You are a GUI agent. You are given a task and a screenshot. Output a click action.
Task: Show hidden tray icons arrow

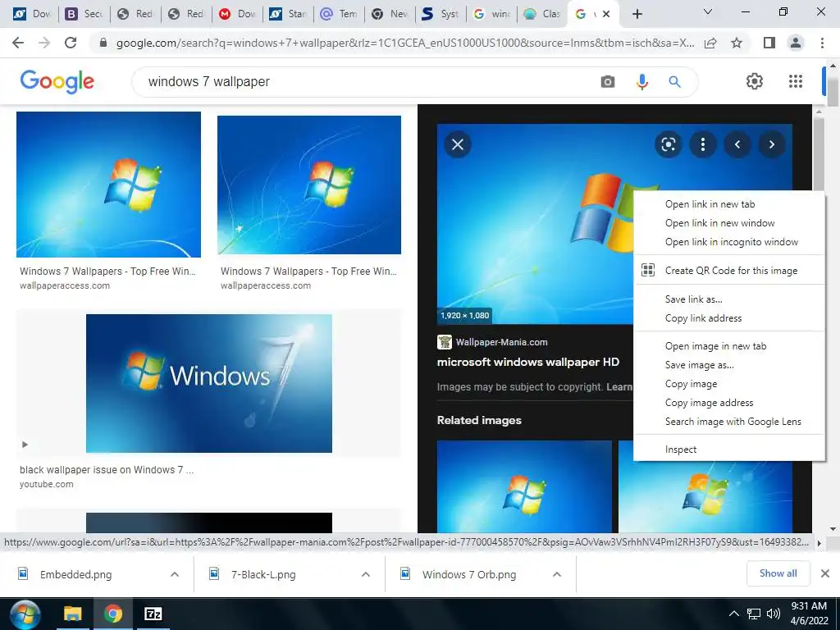pos(734,614)
